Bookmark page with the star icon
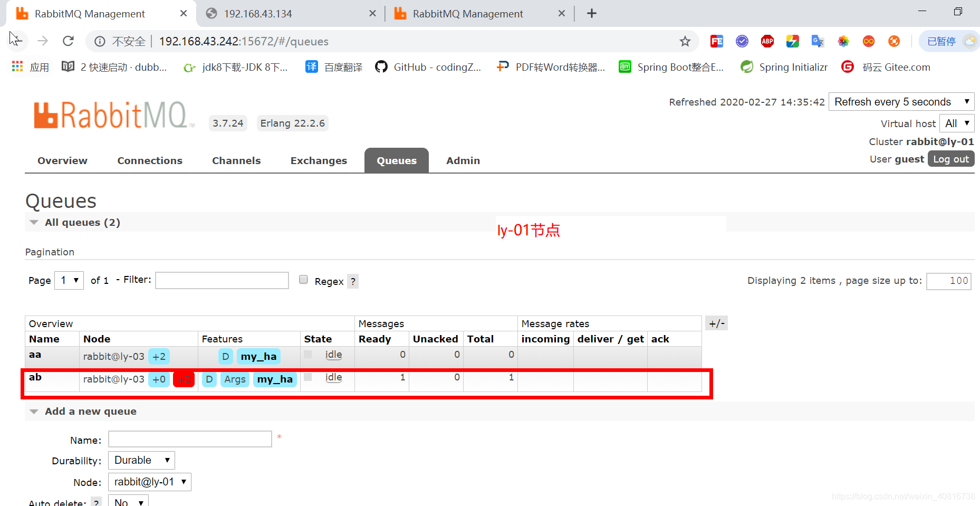The image size is (980, 506). [x=685, y=41]
